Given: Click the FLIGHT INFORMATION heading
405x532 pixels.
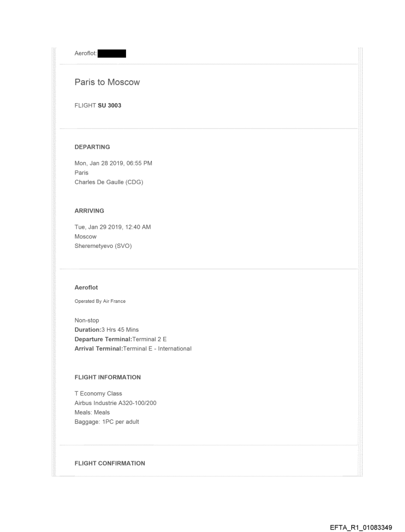Looking at the screenshot, I should (108, 377).
